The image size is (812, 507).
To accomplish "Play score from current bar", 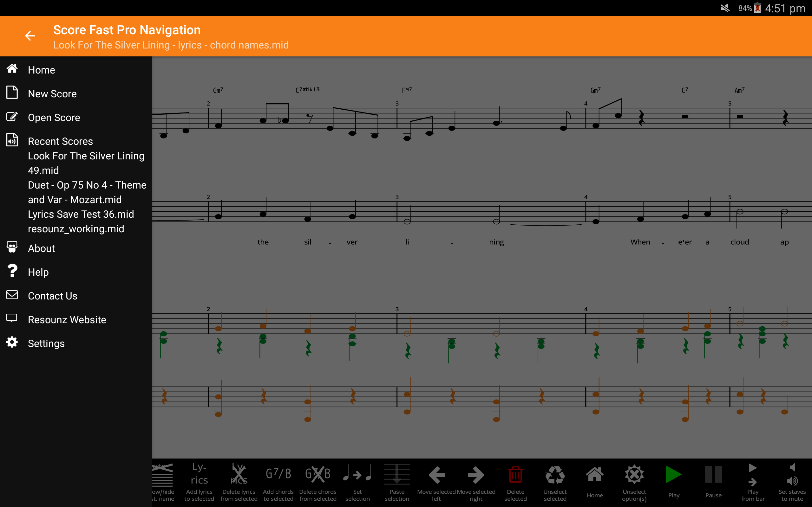I will click(x=753, y=481).
